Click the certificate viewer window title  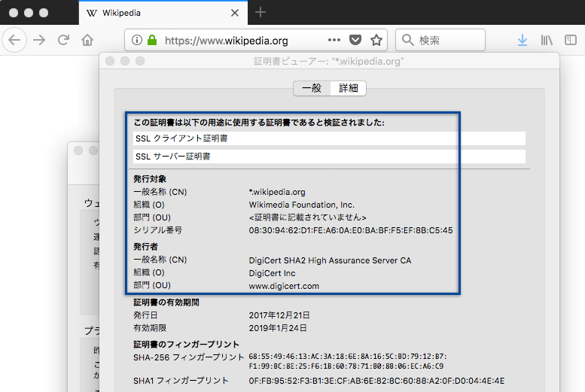point(329,61)
